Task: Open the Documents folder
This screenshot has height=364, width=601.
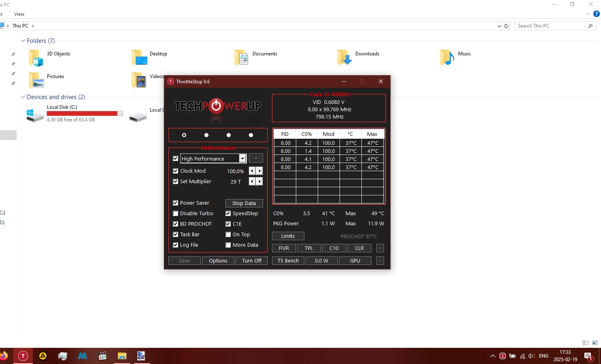Action: point(255,58)
